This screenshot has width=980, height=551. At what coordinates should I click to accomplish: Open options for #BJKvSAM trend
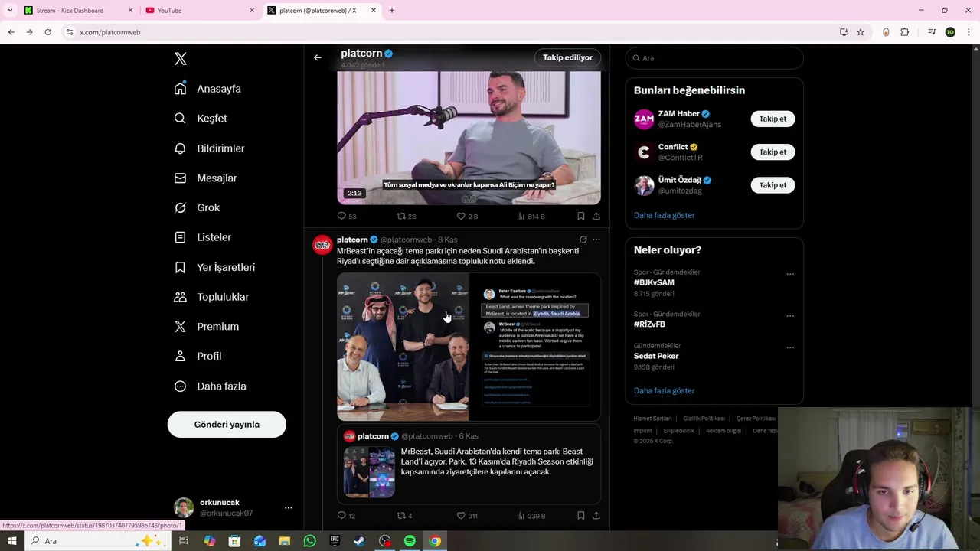[x=790, y=274]
